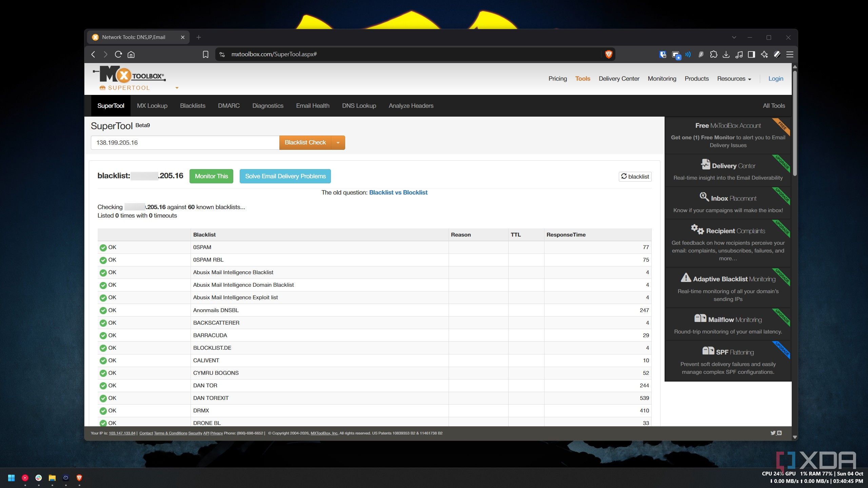Click Solve Email Delivery Problems button

pyautogui.click(x=285, y=176)
